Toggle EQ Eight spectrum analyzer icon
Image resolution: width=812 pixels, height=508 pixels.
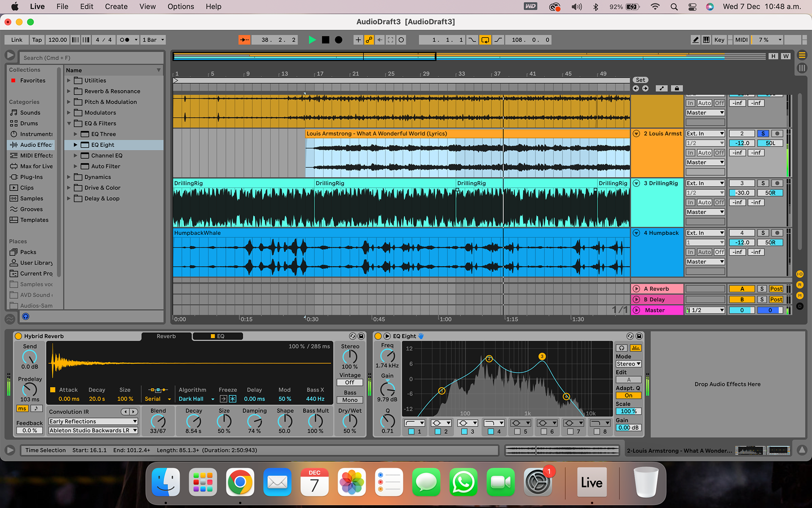635,348
